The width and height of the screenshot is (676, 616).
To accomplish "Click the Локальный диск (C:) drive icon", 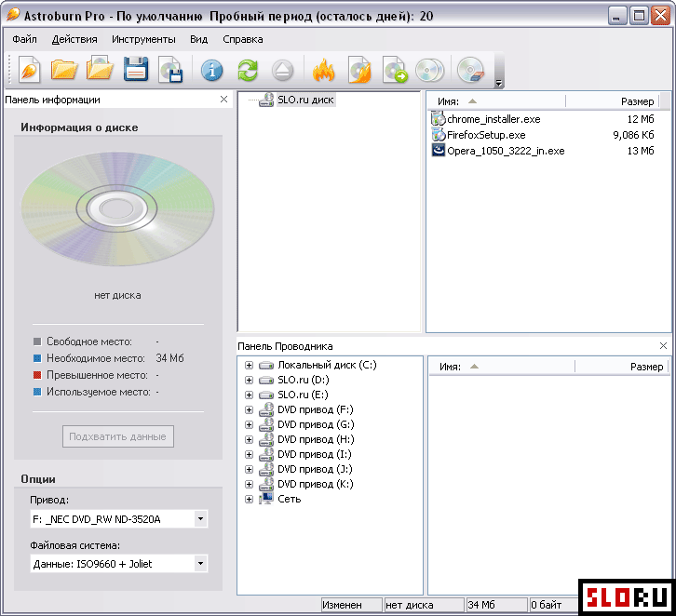I will point(266,366).
